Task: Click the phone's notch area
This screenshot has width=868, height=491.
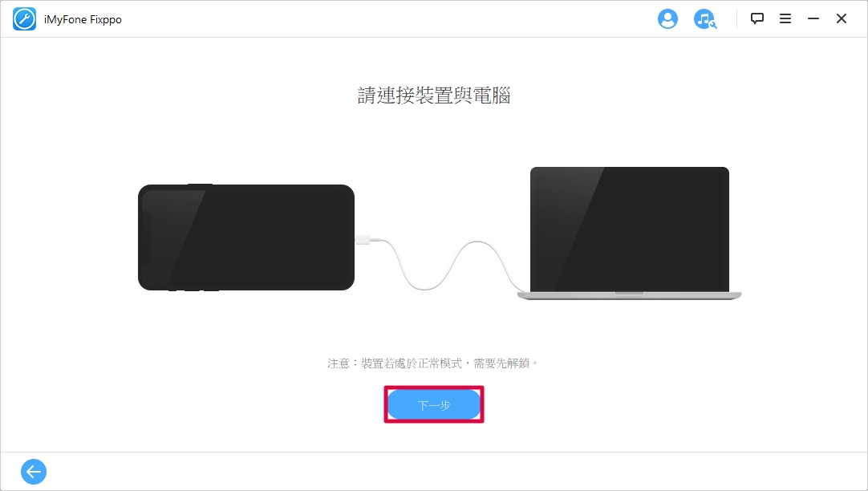Action: click(x=147, y=237)
